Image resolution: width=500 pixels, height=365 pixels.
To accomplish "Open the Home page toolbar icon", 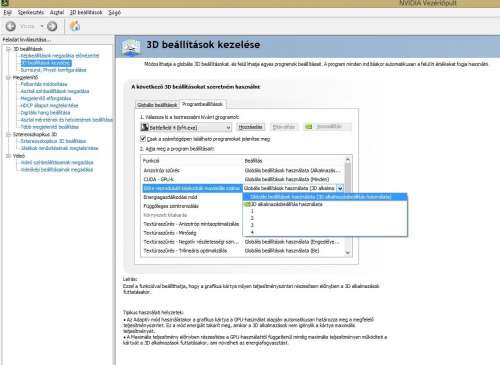I will click(75, 26).
